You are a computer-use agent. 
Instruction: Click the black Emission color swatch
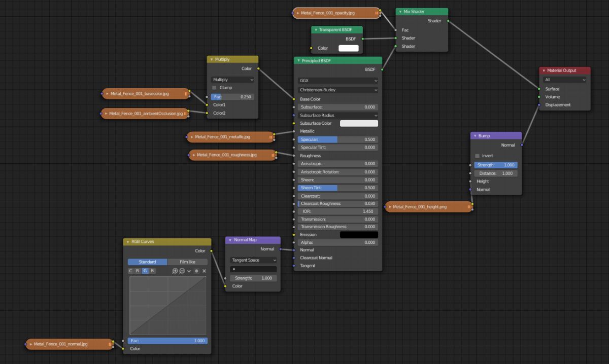[359, 235]
